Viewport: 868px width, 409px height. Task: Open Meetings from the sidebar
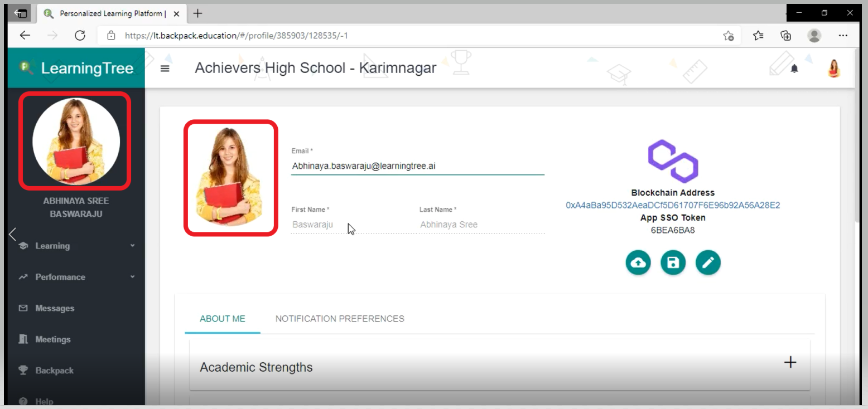(53, 339)
